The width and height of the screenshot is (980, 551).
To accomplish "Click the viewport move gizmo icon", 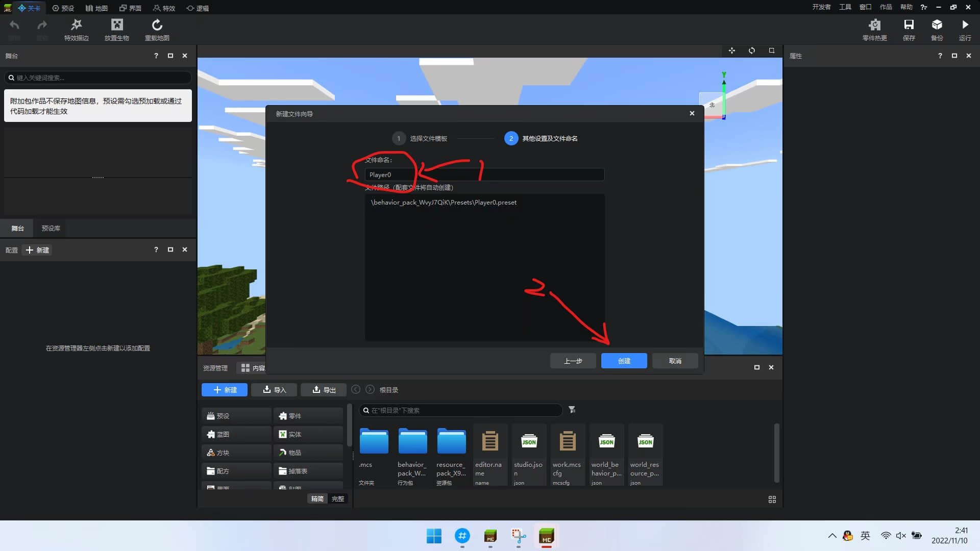I will 732,51.
